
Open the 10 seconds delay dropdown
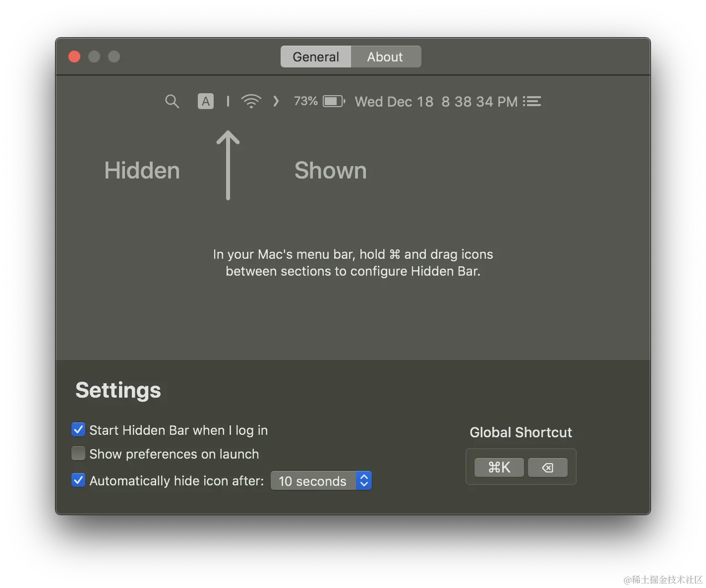click(321, 480)
